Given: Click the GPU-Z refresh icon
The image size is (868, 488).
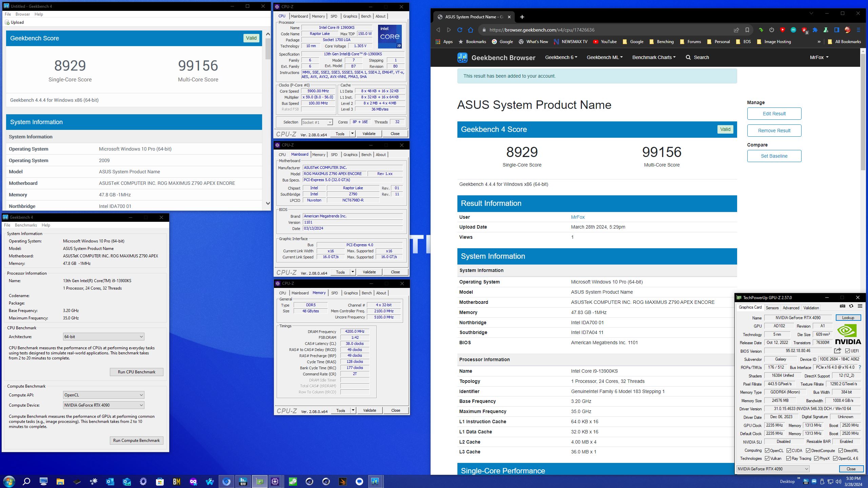Looking at the screenshot, I should [851, 306].
